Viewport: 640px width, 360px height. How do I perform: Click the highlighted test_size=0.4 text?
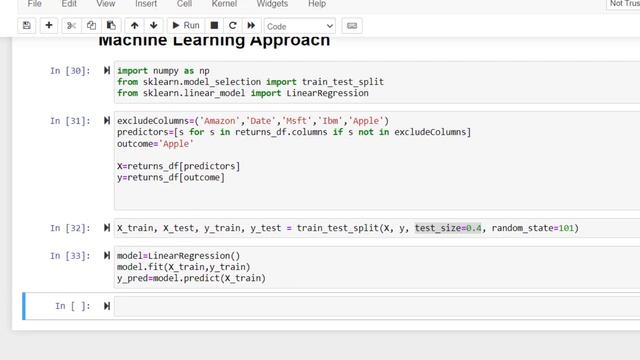click(448, 228)
